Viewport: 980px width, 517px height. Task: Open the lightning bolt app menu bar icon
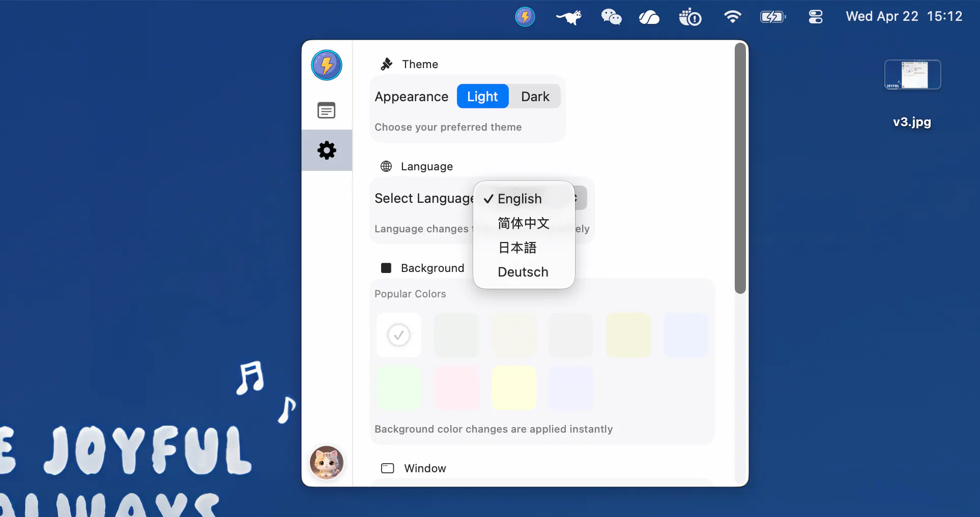pos(525,17)
